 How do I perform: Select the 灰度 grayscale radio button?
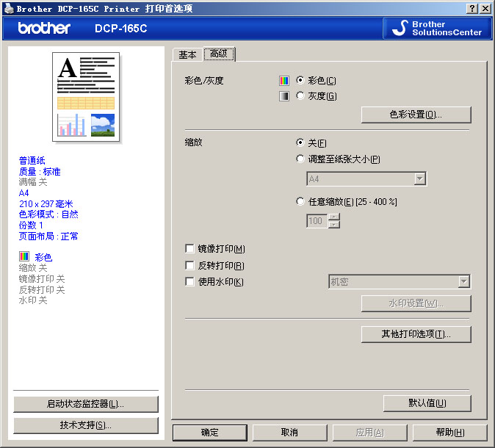(x=300, y=96)
